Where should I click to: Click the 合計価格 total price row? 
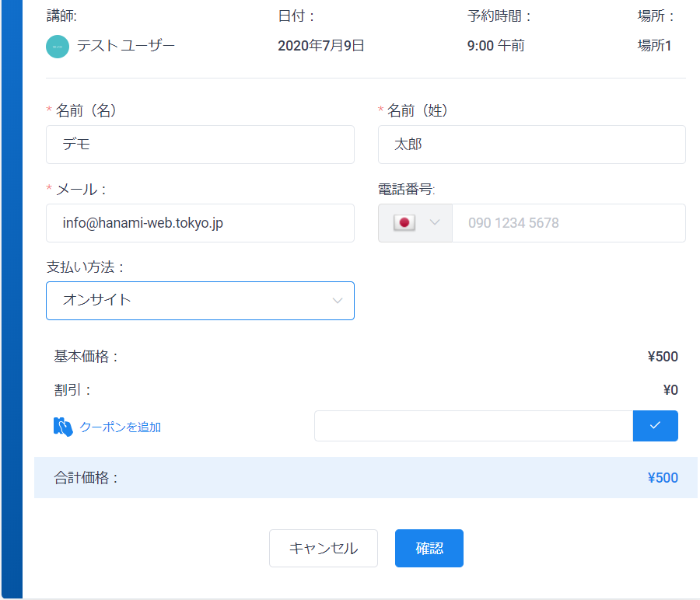coord(366,478)
